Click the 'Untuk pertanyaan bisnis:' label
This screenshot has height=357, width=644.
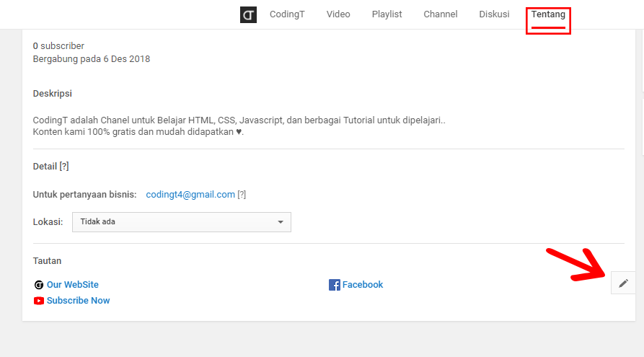84,195
